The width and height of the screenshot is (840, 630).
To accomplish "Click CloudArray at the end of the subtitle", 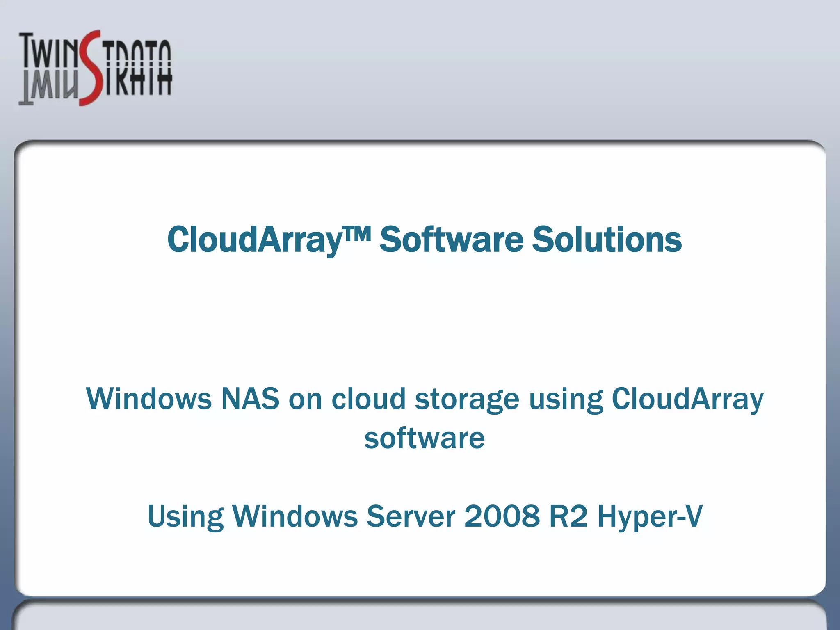I will point(687,399).
